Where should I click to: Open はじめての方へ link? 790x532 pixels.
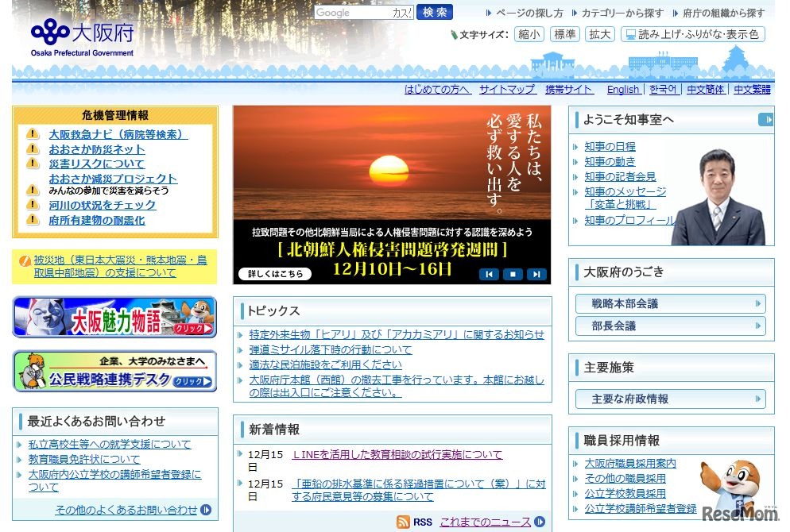point(437,89)
